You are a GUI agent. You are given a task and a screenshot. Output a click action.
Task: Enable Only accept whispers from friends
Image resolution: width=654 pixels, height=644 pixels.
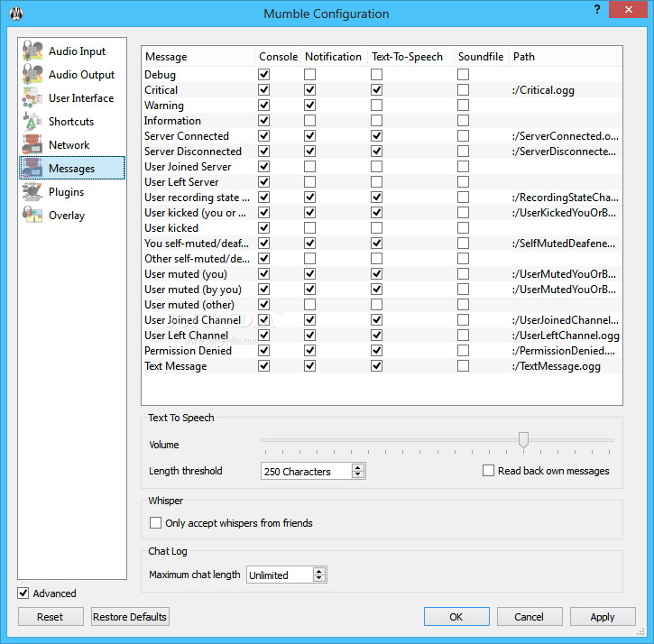tap(155, 522)
